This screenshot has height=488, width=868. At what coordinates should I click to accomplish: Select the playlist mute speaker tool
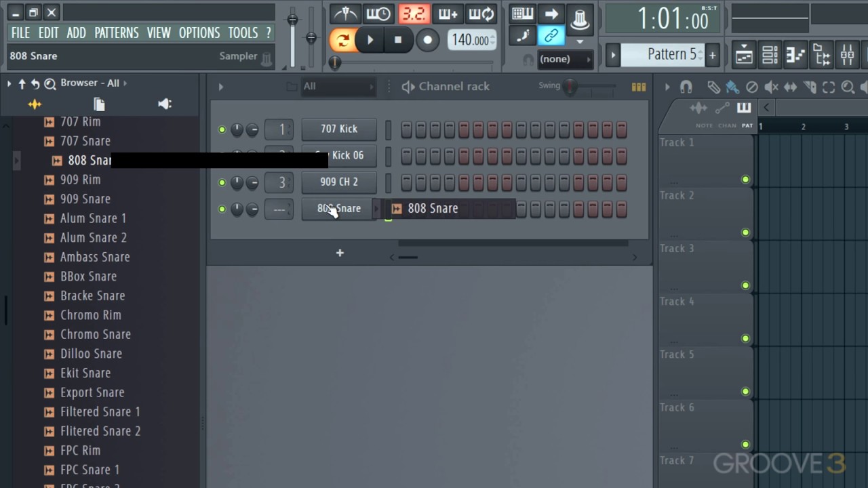pyautogui.click(x=771, y=87)
